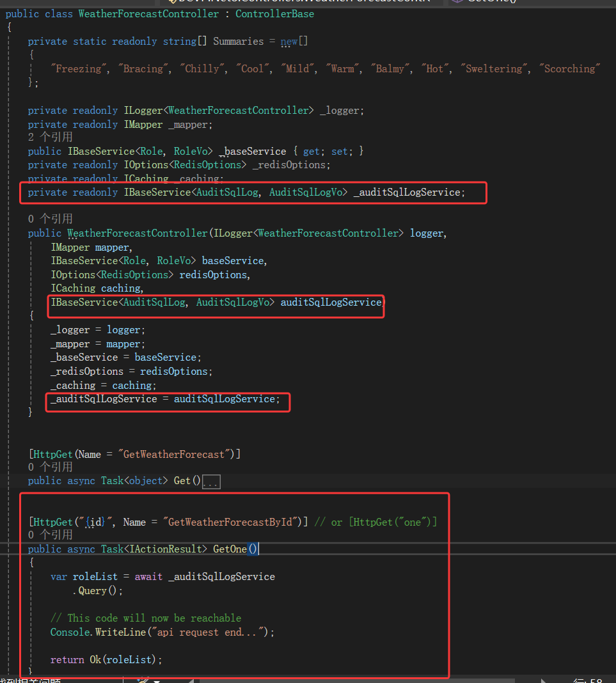This screenshot has width=616, height=683.
Task: Click the Summaries field name
Action: coord(239,42)
